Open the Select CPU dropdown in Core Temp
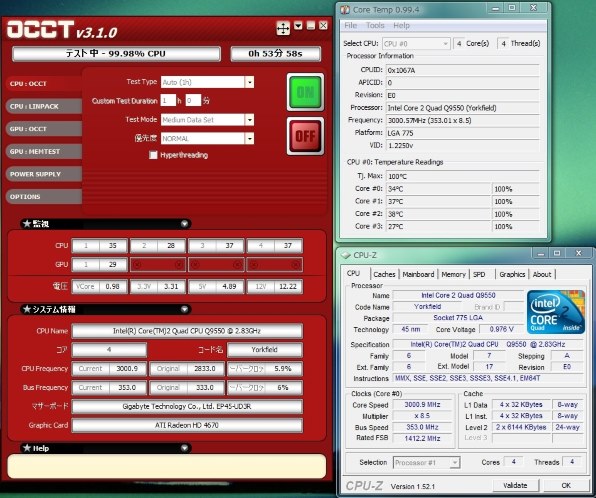 tap(445, 44)
